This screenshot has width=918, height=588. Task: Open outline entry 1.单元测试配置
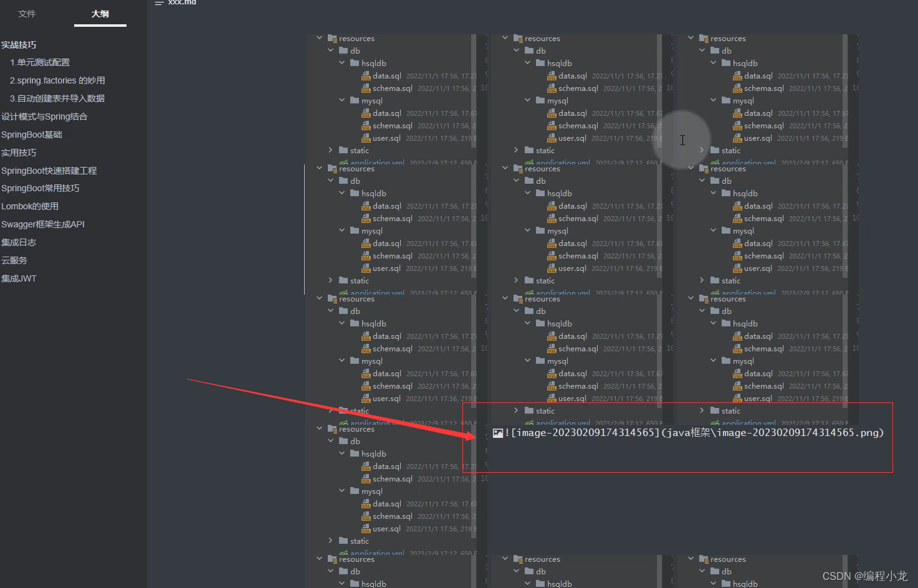pos(40,63)
